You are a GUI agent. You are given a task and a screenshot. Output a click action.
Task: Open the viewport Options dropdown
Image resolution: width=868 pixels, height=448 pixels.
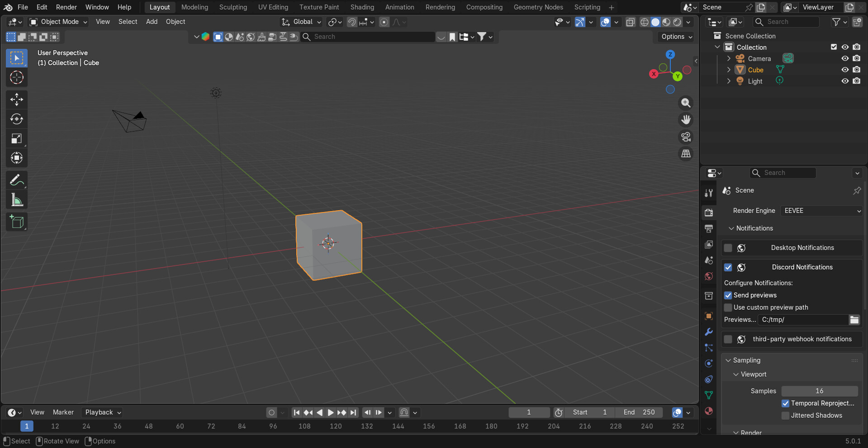pyautogui.click(x=677, y=37)
